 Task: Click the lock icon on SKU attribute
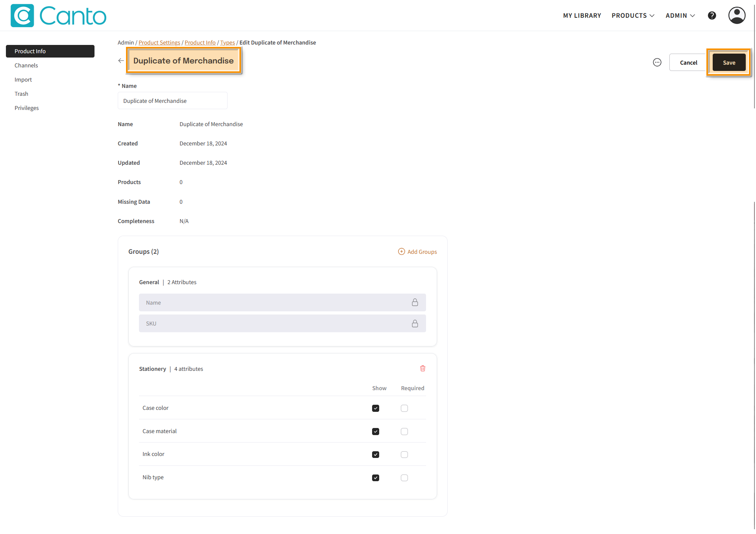click(x=415, y=324)
